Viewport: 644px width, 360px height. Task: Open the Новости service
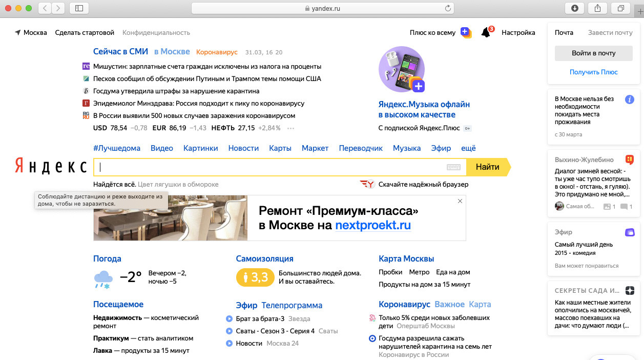(x=243, y=148)
